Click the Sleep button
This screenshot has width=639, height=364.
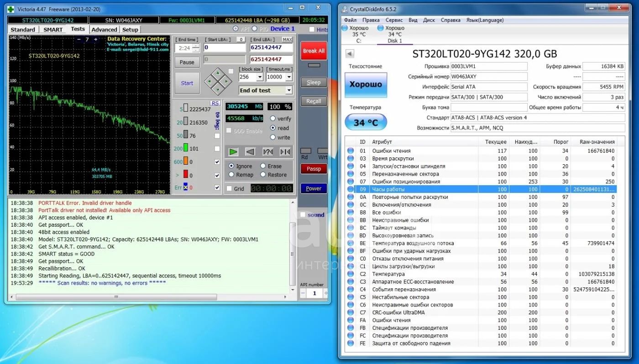(314, 83)
